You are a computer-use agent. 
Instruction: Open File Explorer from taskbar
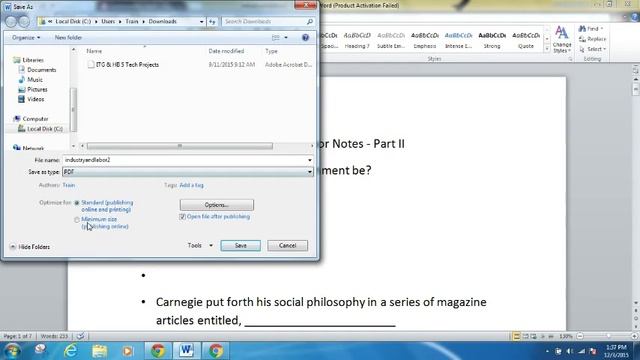pyautogui.click(x=99, y=351)
